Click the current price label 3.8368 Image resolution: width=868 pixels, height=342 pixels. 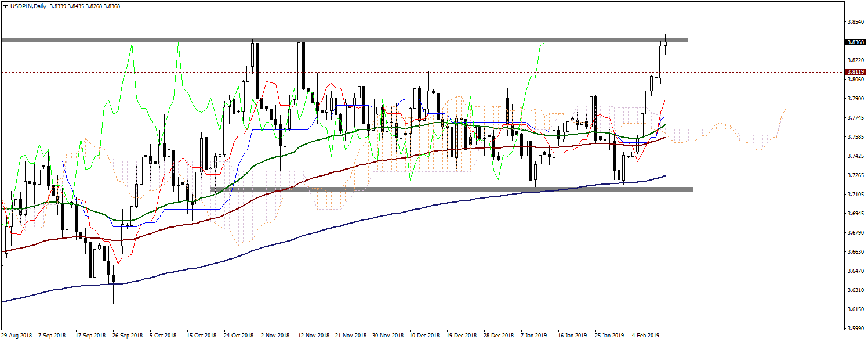click(855, 42)
